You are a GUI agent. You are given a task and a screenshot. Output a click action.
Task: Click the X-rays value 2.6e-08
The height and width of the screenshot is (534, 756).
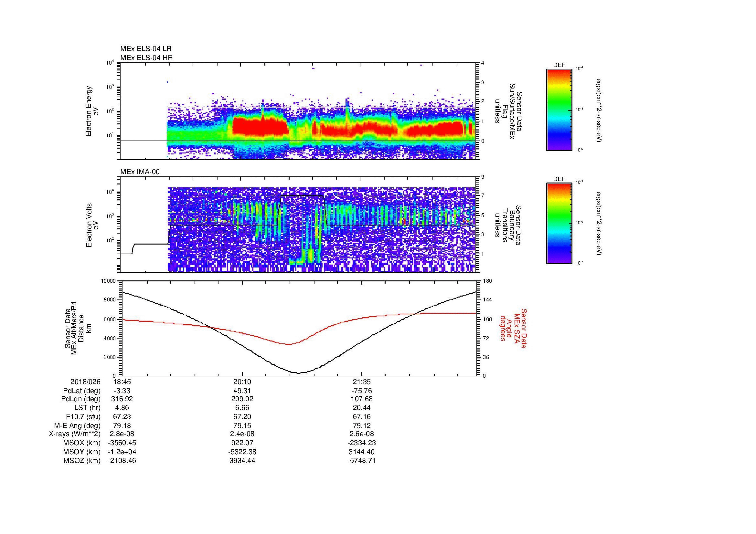point(362,434)
